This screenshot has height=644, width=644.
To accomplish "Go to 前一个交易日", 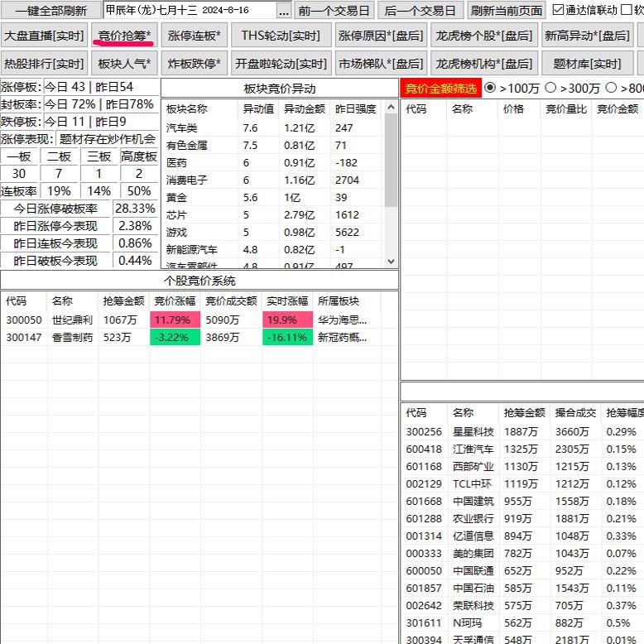I will click(334, 10).
